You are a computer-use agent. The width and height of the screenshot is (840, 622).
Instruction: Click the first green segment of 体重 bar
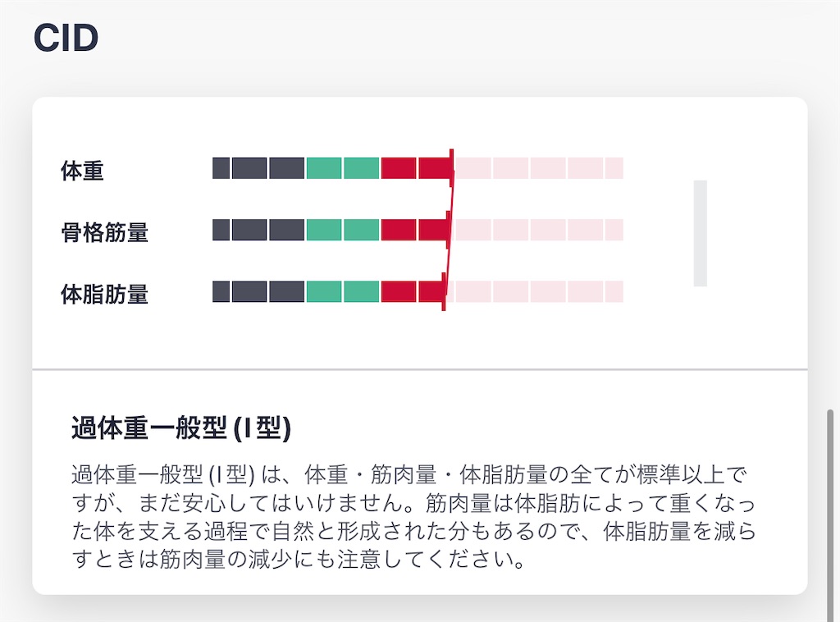click(324, 168)
